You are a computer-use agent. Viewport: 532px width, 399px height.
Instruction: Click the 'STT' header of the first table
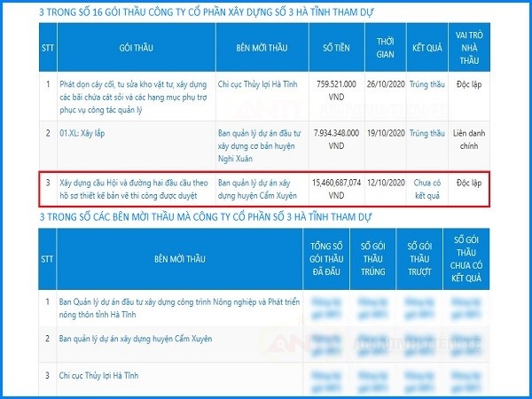click(48, 48)
